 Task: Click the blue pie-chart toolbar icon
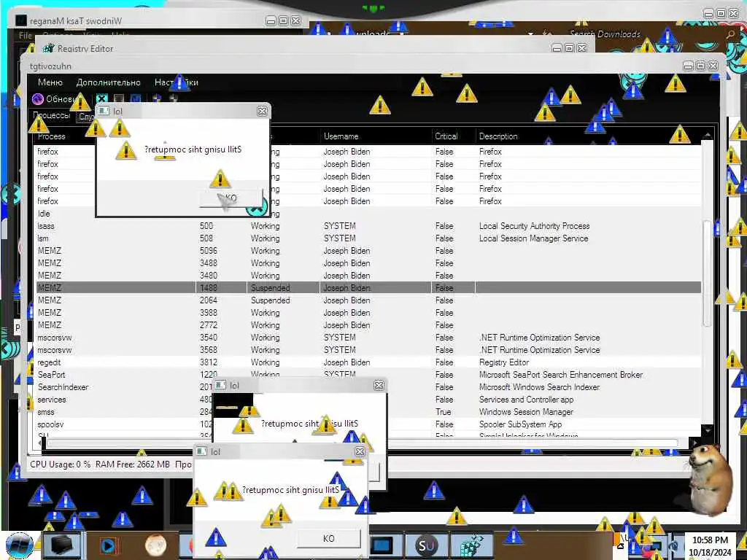pyautogui.click(x=156, y=98)
